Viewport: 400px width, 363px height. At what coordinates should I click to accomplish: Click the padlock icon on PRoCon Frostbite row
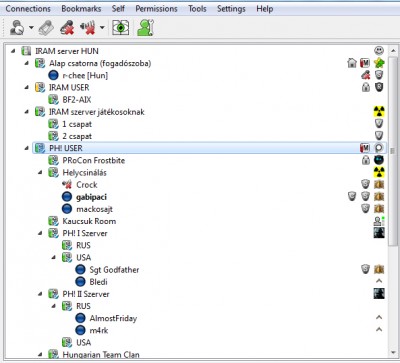tap(366, 160)
